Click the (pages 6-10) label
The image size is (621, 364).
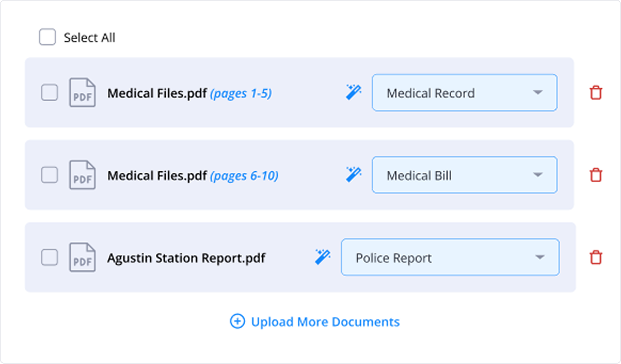coord(244,176)
